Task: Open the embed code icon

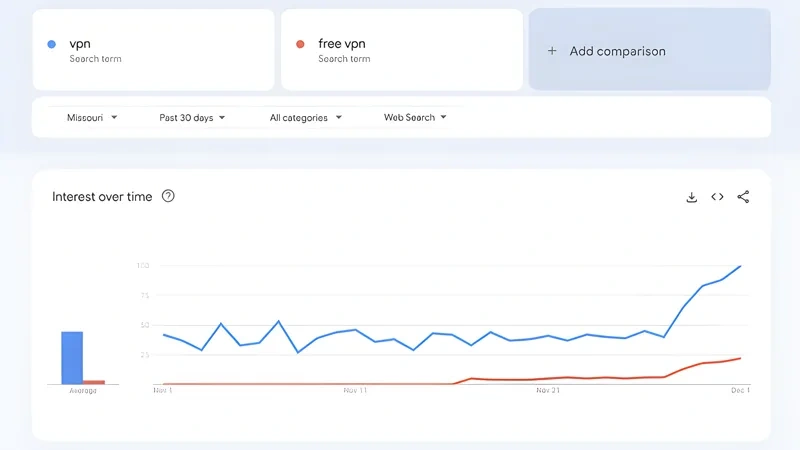Action: (717, 197)
